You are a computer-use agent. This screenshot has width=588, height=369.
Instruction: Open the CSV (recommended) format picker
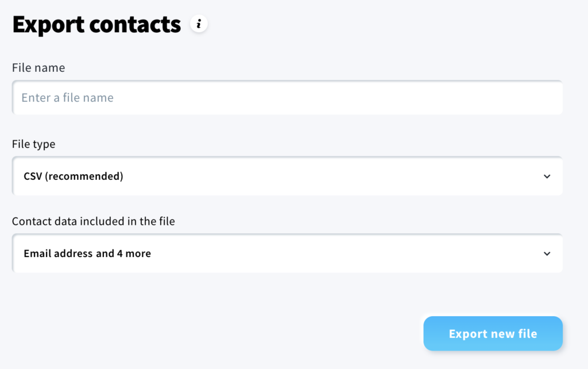click(x=287, y=176)
